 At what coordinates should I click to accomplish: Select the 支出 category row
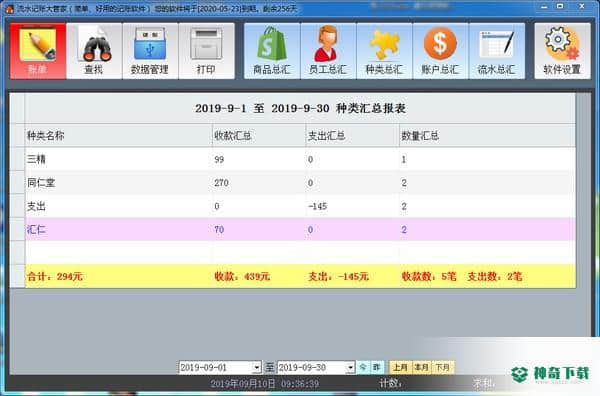300,206
